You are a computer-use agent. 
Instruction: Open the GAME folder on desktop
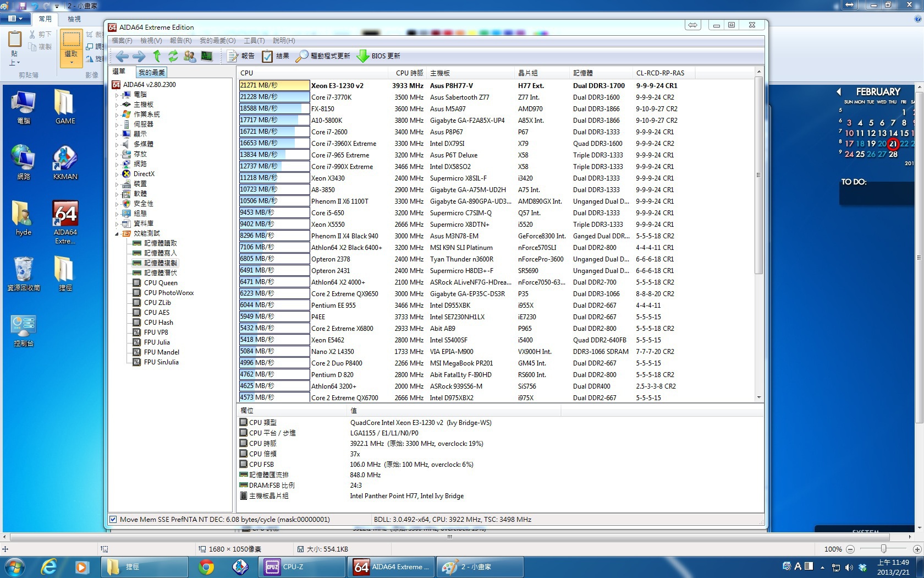65,107
